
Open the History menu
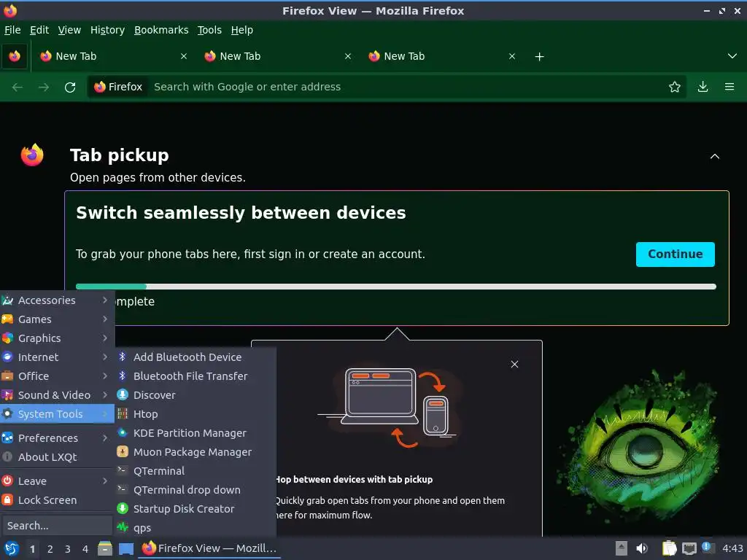pos(107,30)
